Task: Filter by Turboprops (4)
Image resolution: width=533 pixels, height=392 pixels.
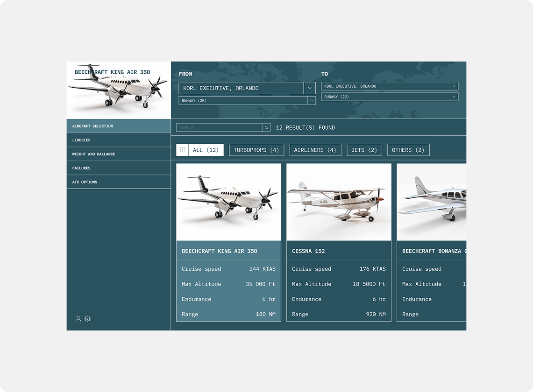Action: pos(256,150)
